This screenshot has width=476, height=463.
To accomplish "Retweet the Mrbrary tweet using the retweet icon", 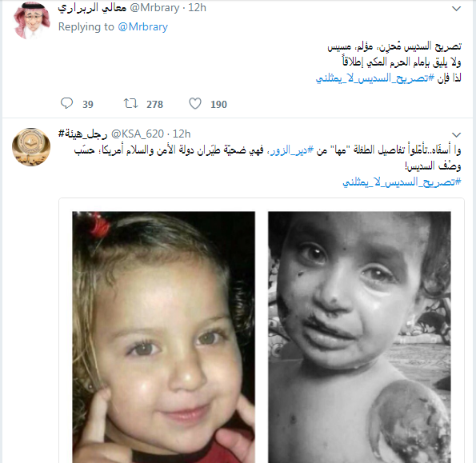I will (131, 103).
